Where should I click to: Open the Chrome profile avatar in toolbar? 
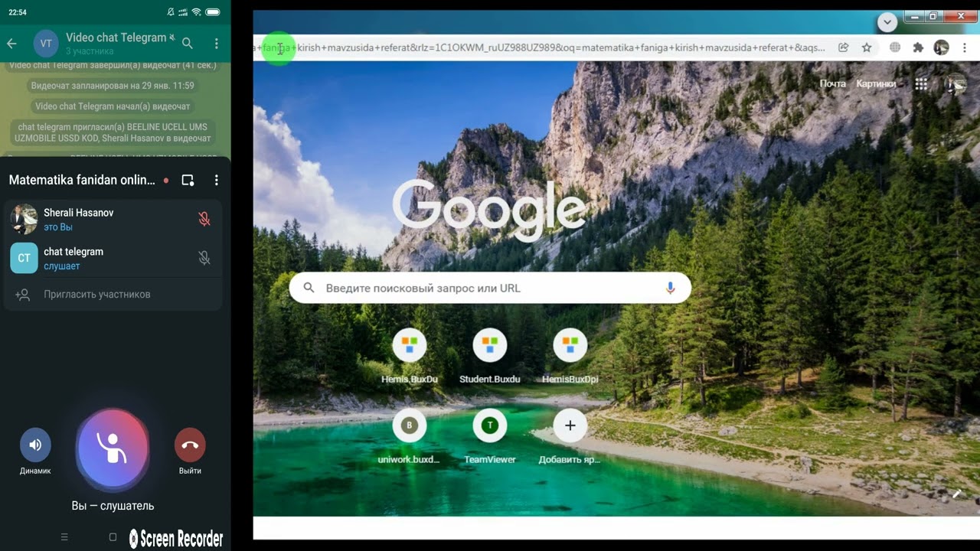click(x=942, y=47)
